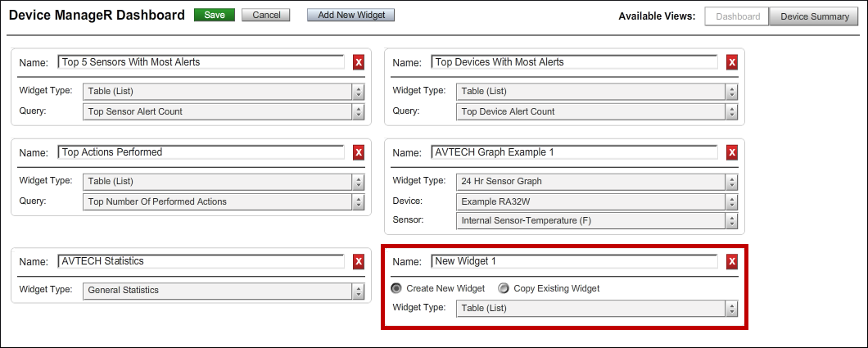The height and width of the screenshot is (348, 868).
Task: Click the Add New Widget button
Action: 350,16
